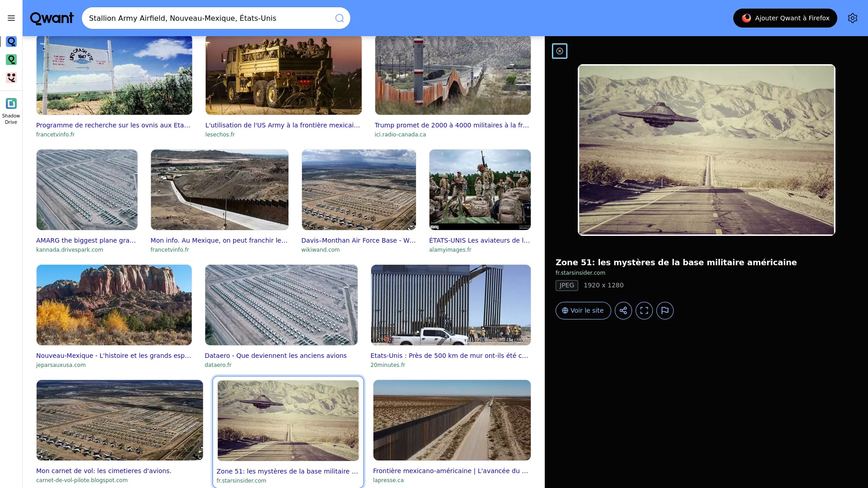Click the Voir le site button
The width and height of the screenshot is (868, 488).
point(583,310)
